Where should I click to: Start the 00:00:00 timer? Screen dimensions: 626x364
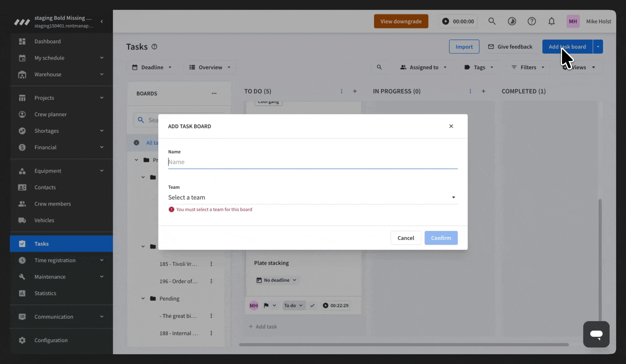[x=446, y=21]
